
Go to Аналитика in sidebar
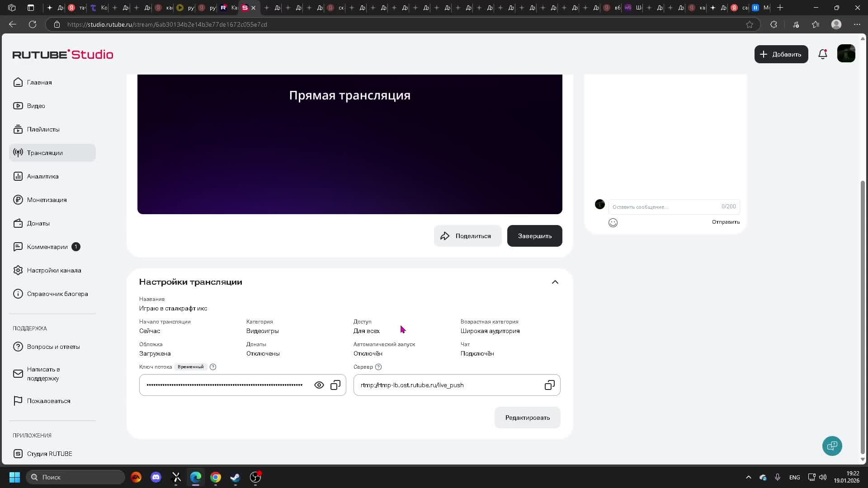tap(42, 176)
